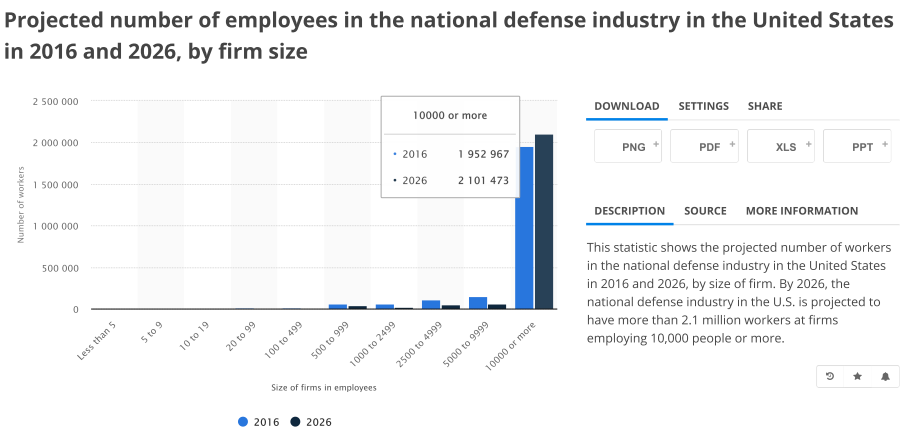This screenshot has height=446, width=914.
Task: Toggle the 2026 legend series
Action: pyautogui.click(x=311, y=422)
